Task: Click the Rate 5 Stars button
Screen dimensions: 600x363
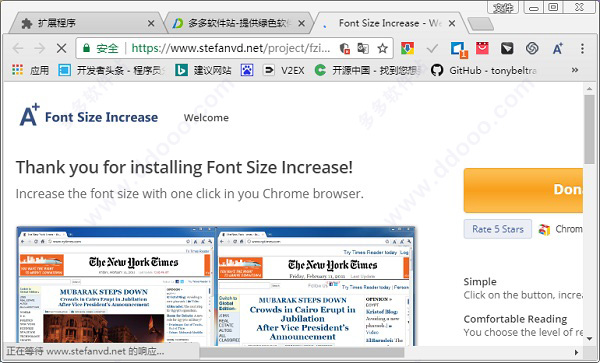Action: click(x=498, y=229)
